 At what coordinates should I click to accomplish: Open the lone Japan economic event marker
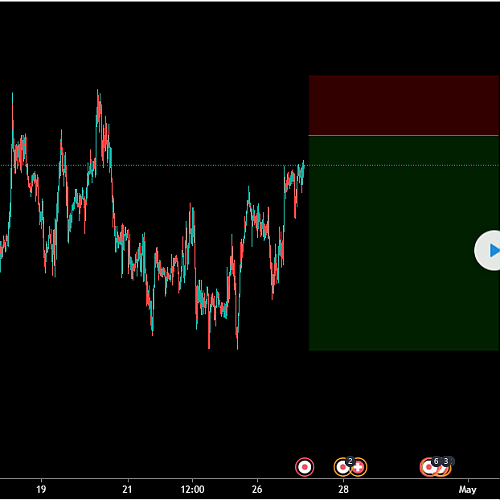304,467
